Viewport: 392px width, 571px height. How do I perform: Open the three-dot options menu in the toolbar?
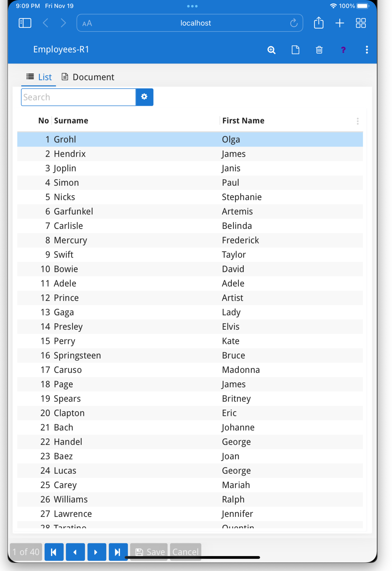click(x=367, y=50)
